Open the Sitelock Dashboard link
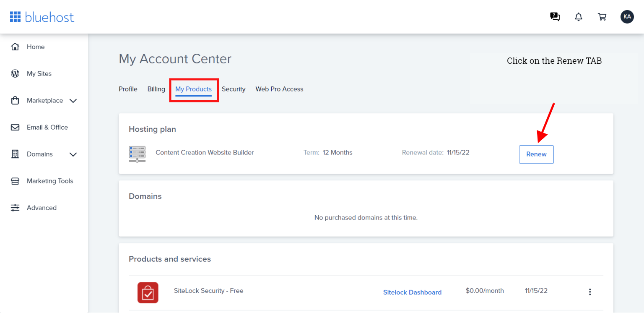 412,292
